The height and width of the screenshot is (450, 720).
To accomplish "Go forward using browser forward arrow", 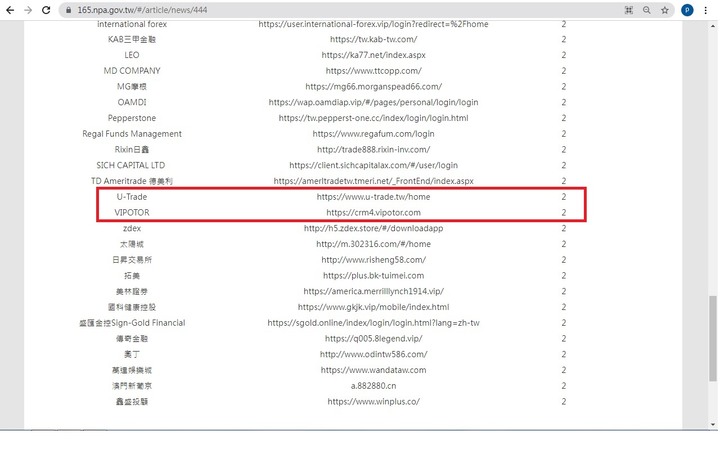I will [28, 10].
